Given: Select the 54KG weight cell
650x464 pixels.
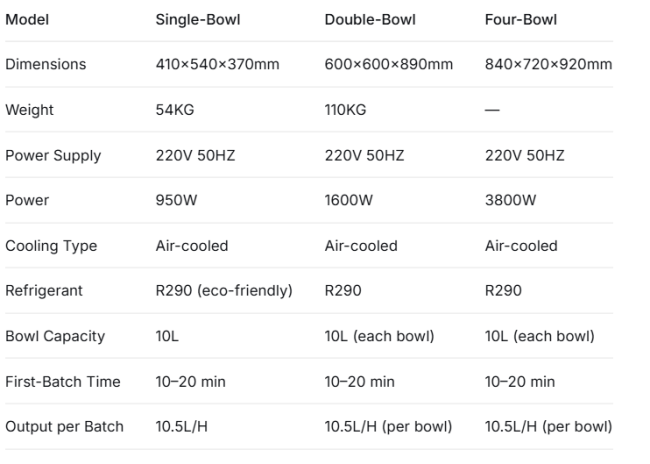Looking at the screenshot, I should (x=175, y=110).
